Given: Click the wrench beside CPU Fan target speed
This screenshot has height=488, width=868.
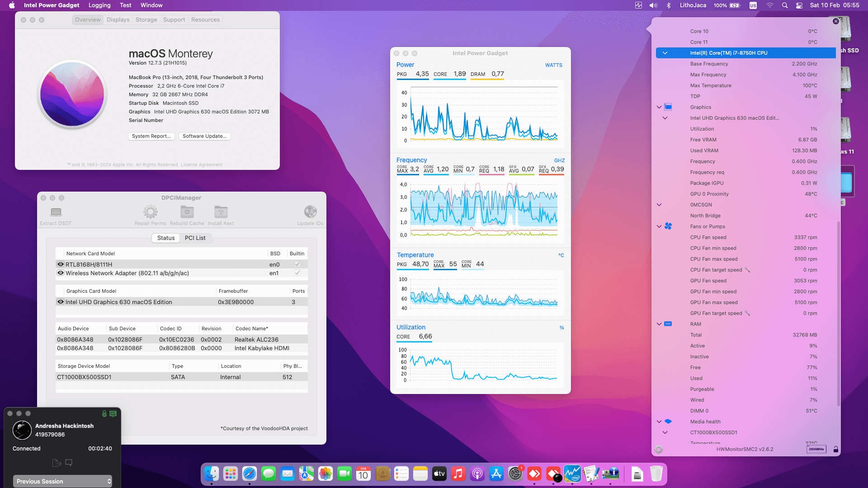Looking at the screenshot, I should click(x=747, y=270).
